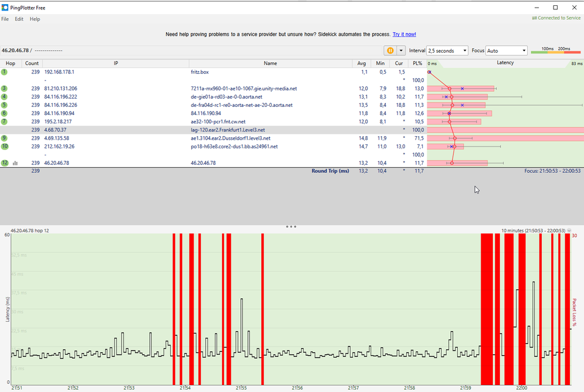Click the orange pause trace button
The image size is (584, 392).
[390, 51]
